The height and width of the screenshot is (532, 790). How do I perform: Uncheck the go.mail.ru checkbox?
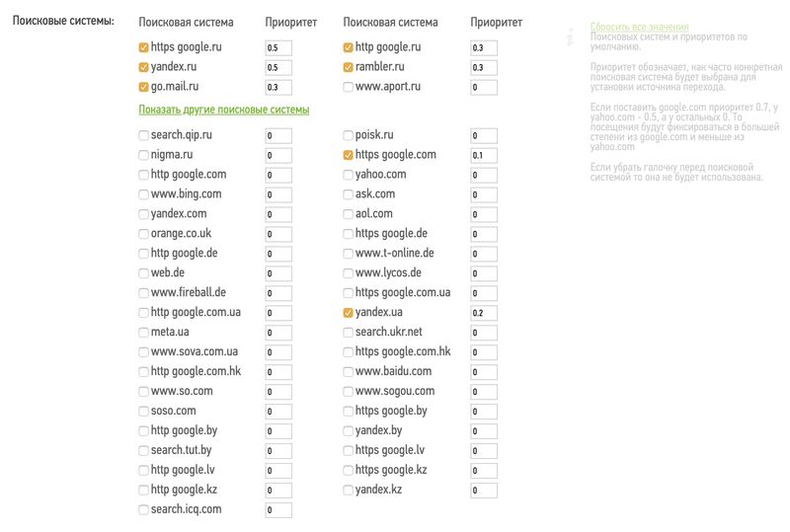(x=144, y=87)
